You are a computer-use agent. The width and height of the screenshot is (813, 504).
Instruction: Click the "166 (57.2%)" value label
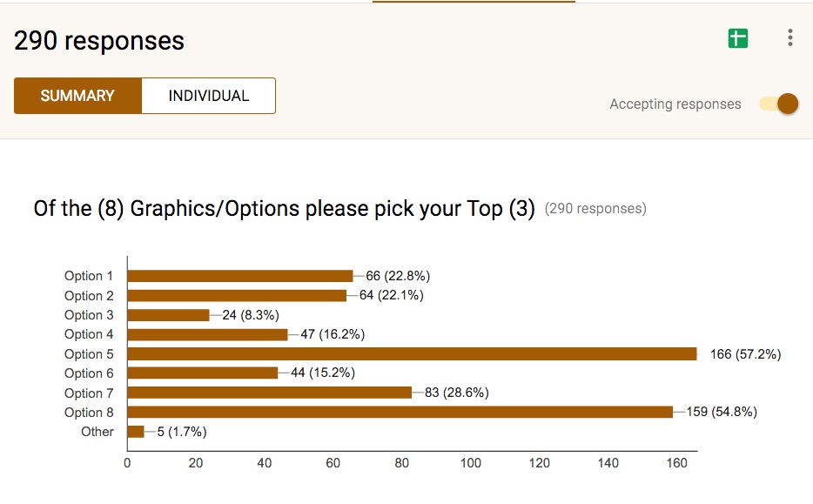[x=745, y=354]
